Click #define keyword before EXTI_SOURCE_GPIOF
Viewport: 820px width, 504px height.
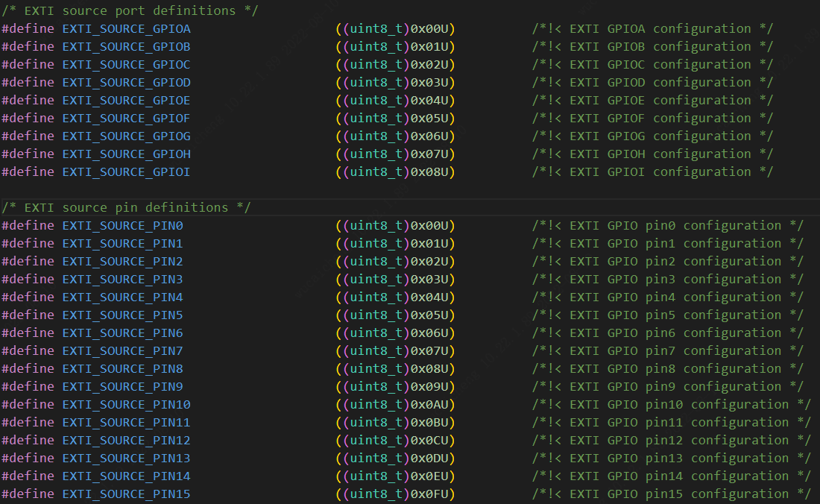tap(28, 118)
